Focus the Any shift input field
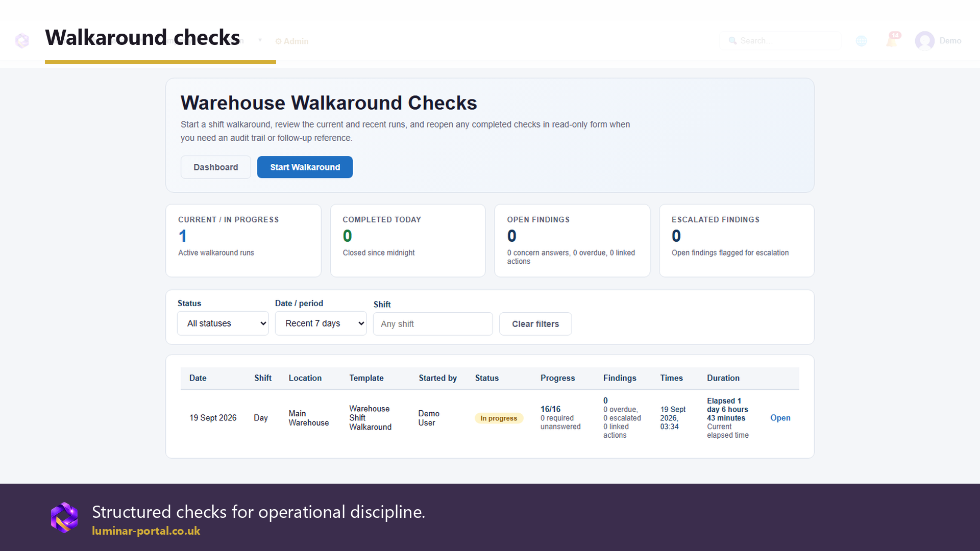Viewport: 980px width, 551px height. (433, 324)
